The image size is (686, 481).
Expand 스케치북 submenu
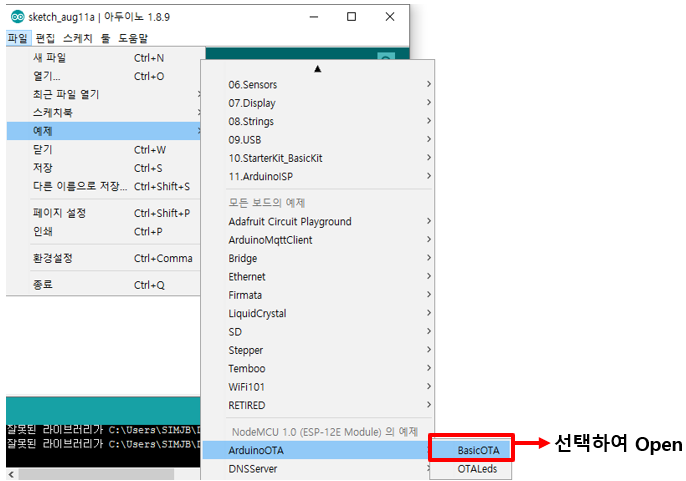click(x=104, y=112)
